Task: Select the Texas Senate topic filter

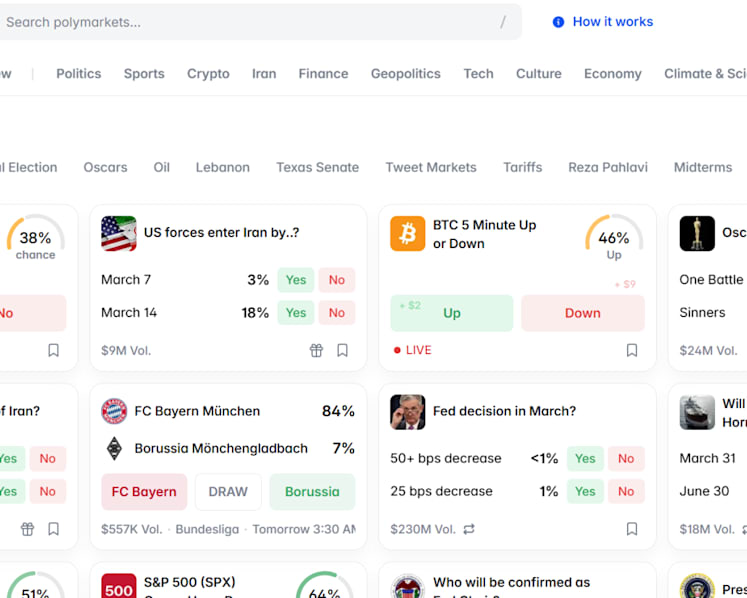Action: (x=318, y=168)
